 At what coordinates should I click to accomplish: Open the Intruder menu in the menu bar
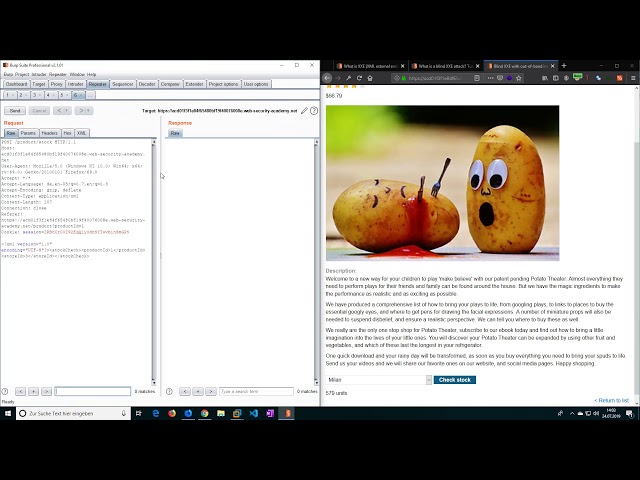click(39, 75)
